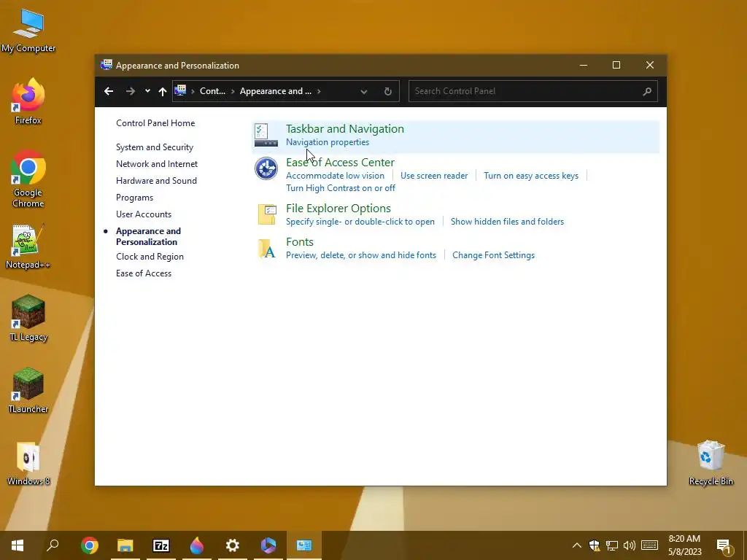Open User Accounts category
The width and height of the screenshot is (747, 560).
[x=144, y=214]
